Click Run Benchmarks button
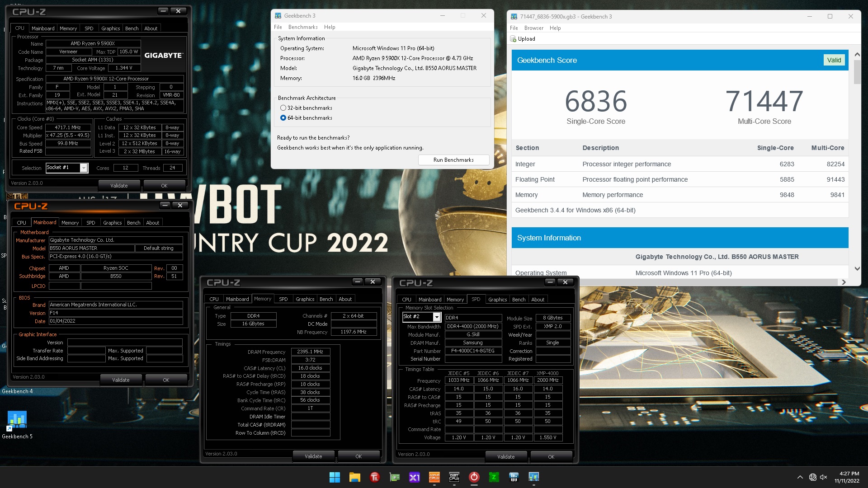The image size is (868, 488). [x=453, y=160]
